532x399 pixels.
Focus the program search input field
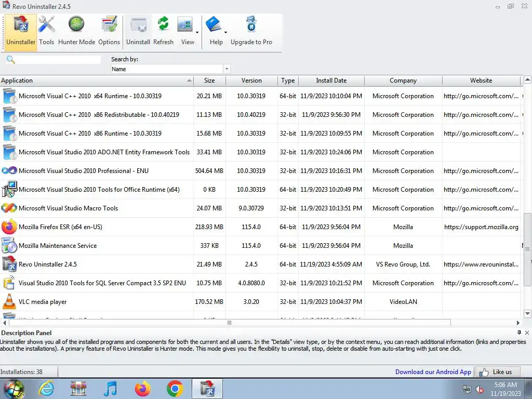tap(58, 60)
